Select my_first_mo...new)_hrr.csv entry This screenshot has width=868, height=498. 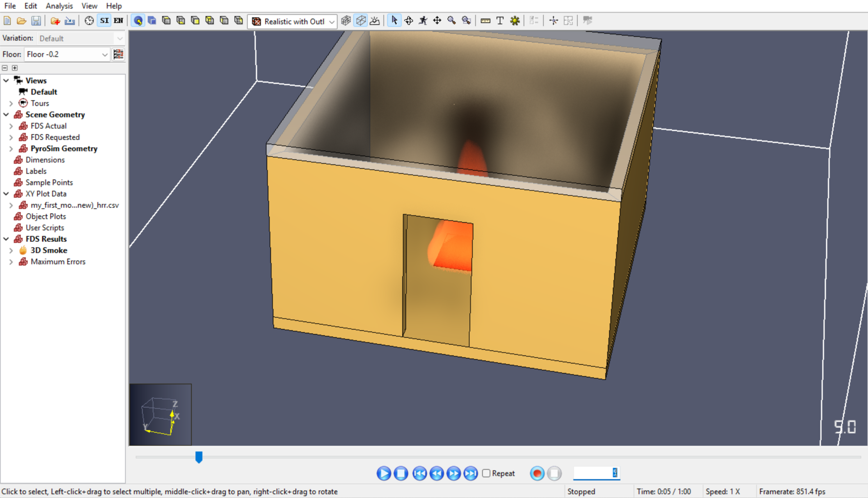click(75, 205)
